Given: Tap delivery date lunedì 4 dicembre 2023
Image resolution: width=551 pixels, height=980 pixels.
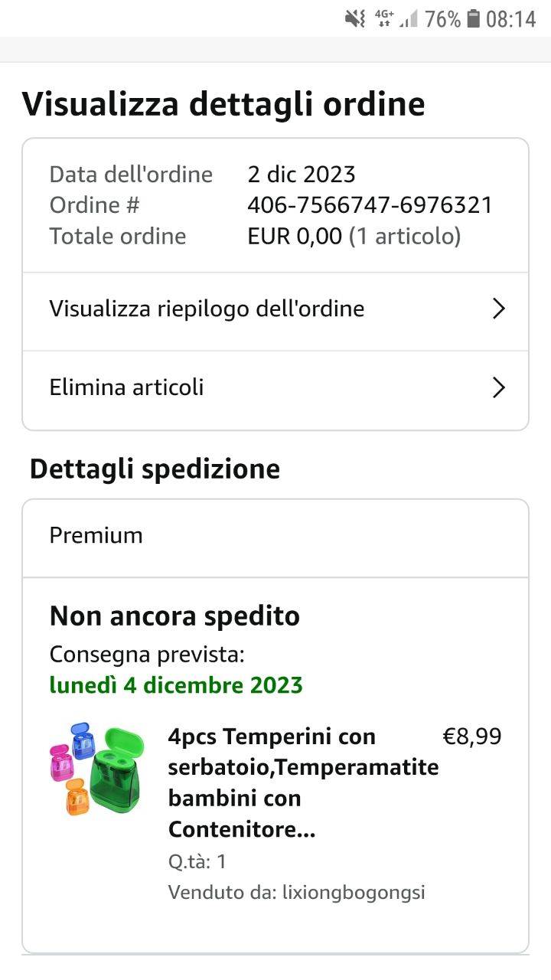Looking at the screenshot, I should [176, 684].
